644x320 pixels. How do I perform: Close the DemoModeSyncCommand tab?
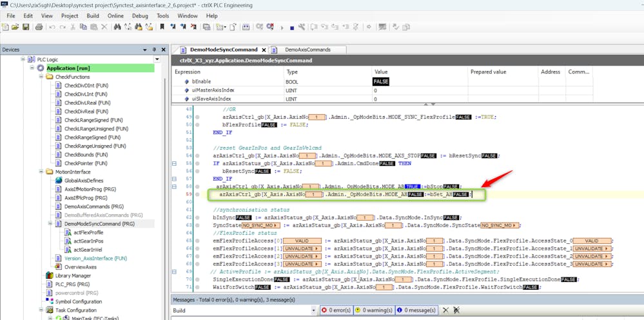tap(262, 50)
